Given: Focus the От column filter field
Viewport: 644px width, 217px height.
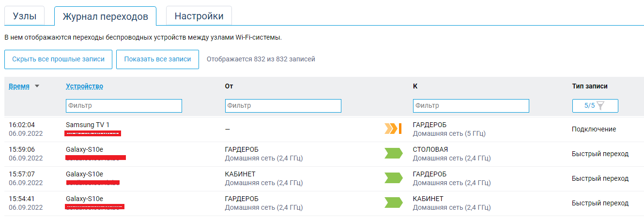Looking at the screenshot, I should [283, 105].
